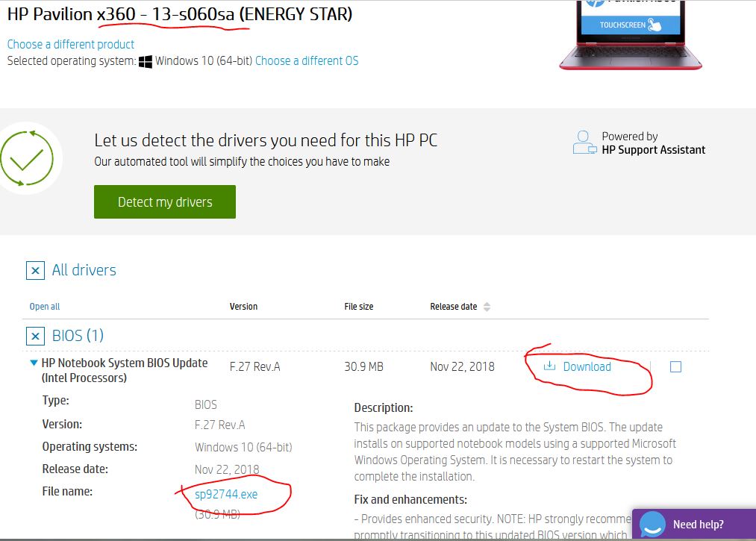
Task: Click the chat bubble icon in Need help
Action: click(x=652, y=525)
